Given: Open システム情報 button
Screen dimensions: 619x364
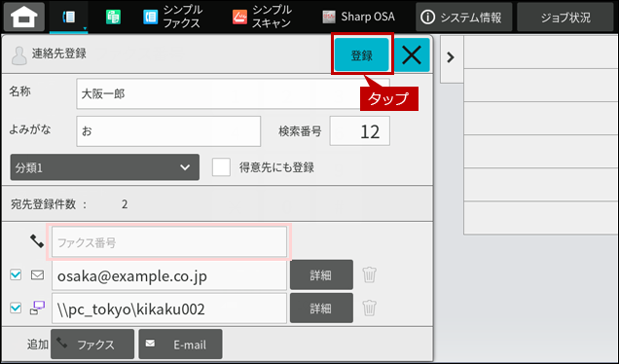Looking at the screenshot, I should pos(464,17).
